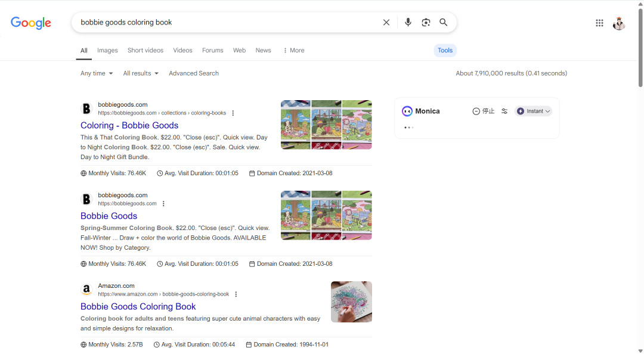This screenshot has width=644, height=354.
Task: Click the calendar icon beside Domain Created: 1994-11-01
Action: [249, 344]
